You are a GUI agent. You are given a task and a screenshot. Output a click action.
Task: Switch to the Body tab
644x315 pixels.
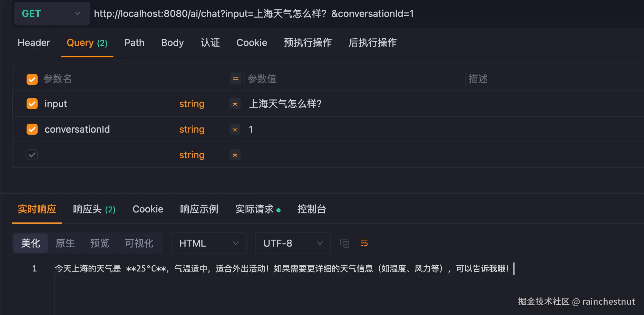point(172,43)
